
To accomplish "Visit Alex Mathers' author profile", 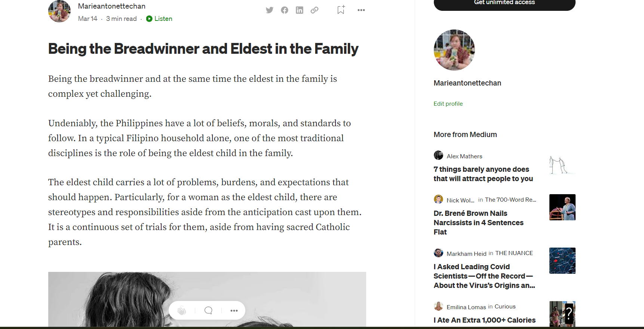I will tap(464, 156).
